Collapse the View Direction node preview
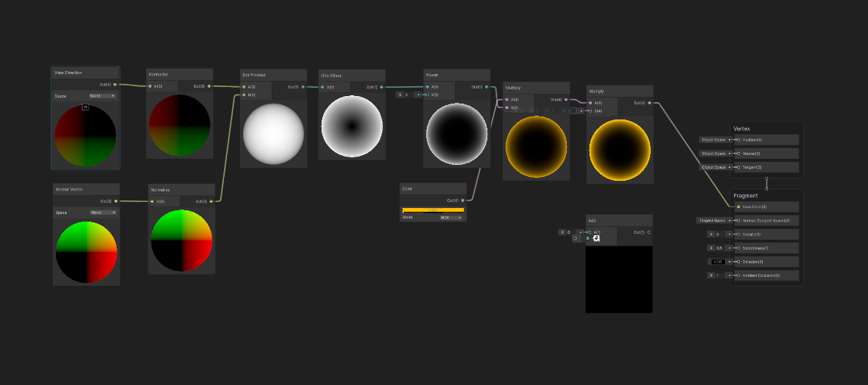Screen dimensions: 868x385 [86, 107]
